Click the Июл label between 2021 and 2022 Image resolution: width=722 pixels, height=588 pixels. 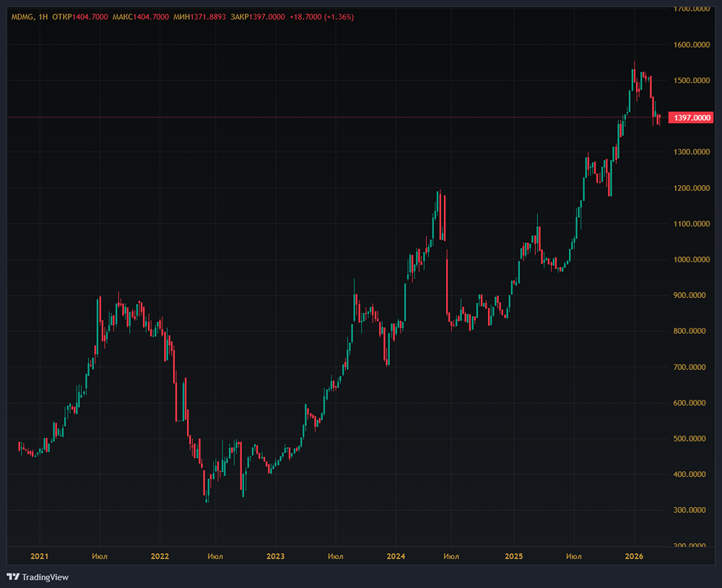100,556
